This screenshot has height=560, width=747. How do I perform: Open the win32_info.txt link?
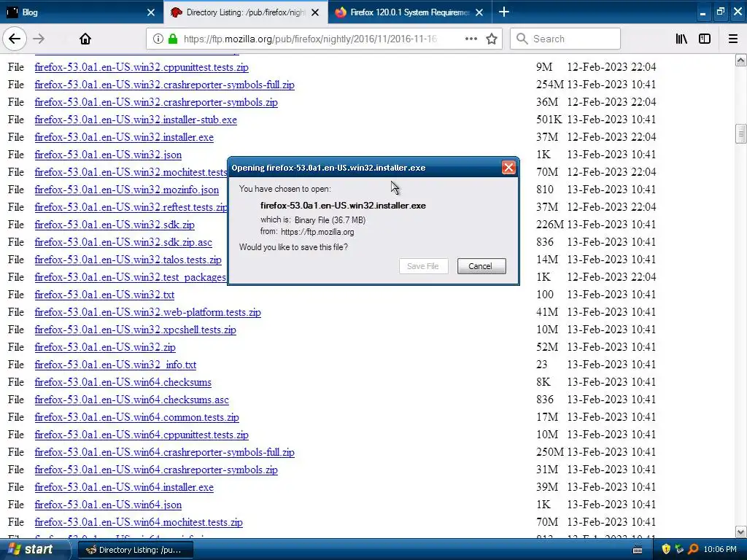coord(115,365)
